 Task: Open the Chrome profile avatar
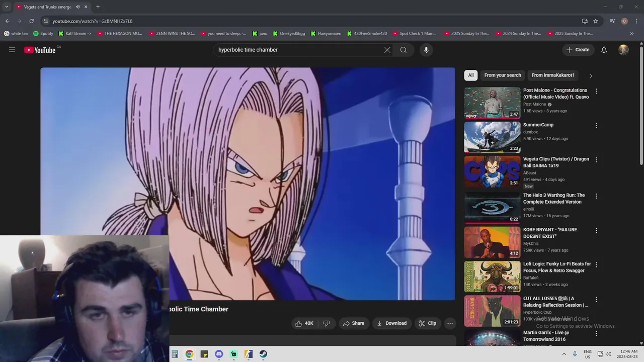coord(624,21)
